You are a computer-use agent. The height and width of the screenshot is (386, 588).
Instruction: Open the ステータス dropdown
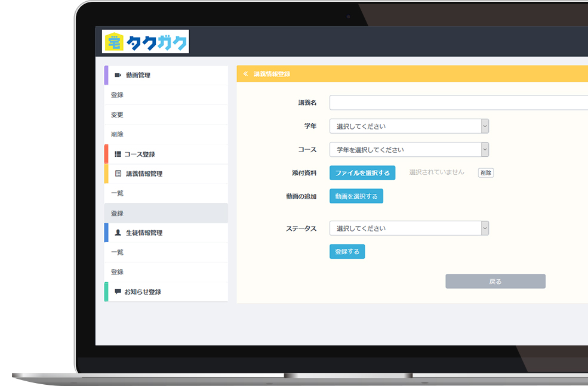click(x=409, y=228)
